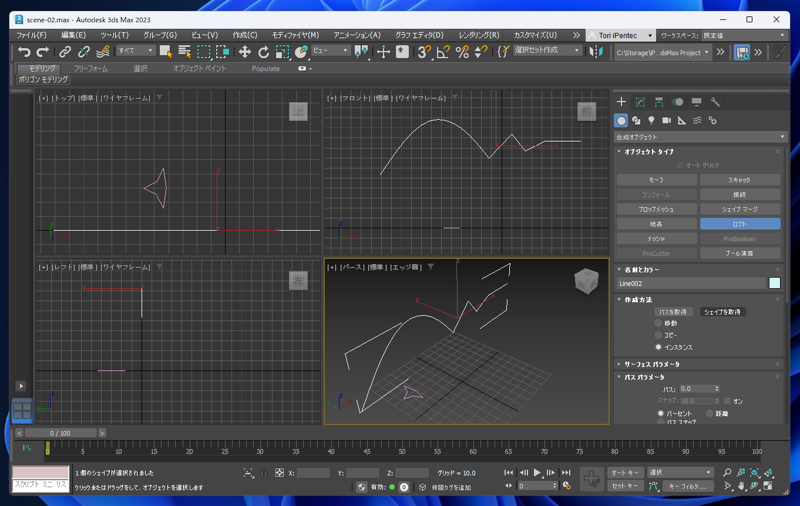
Task: Click the Undo arrow icon
Action: (x=23, y=52)
